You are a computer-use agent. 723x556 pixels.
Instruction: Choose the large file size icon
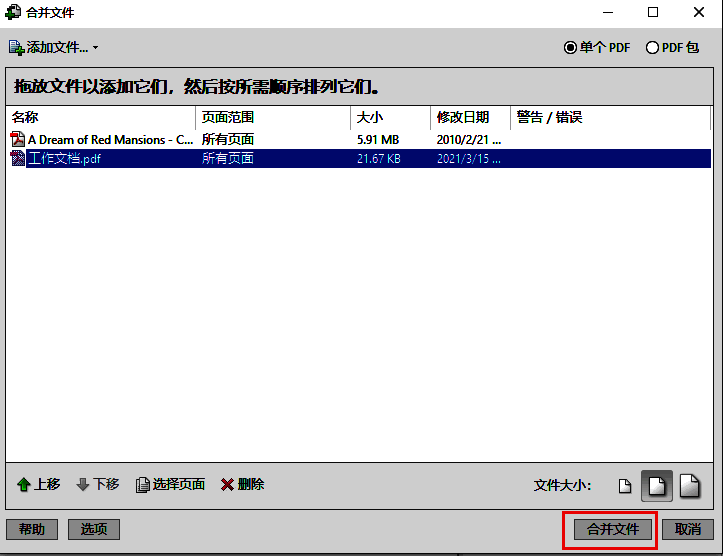pyautogui.click(x=689, y=485)
